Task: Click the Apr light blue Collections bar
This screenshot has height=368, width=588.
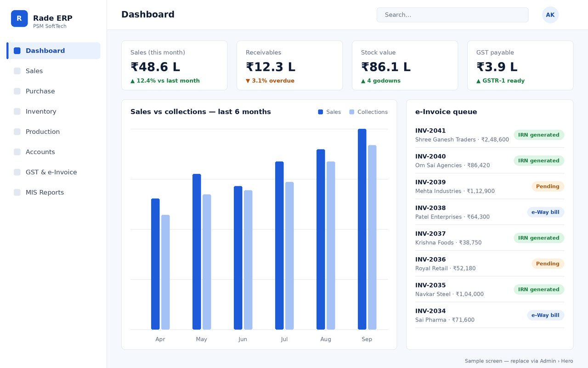Action: [x=165, y=272]
